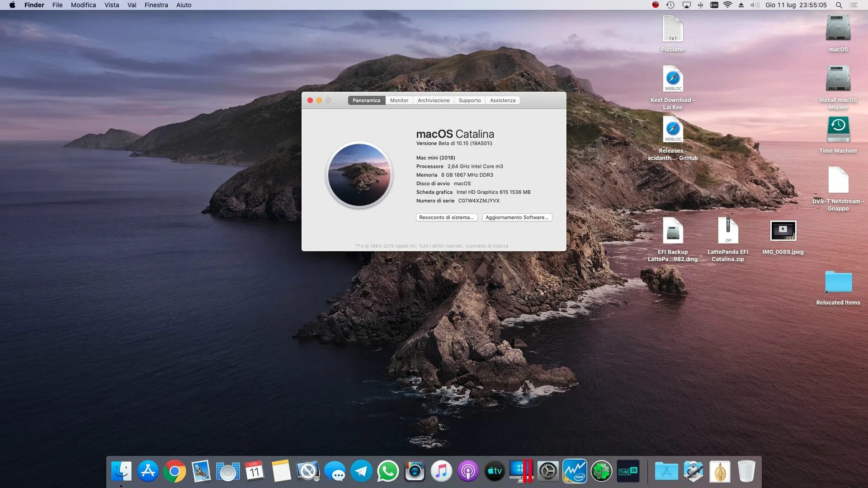Screen dimensions: 868x488
Task: Open Spotlight search magnifier icon
Action: click(839, 5)
